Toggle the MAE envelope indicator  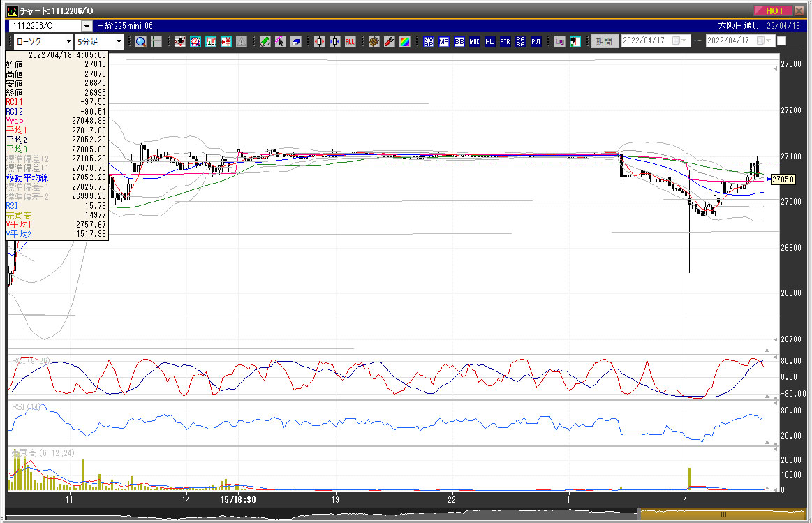(474, 42)
